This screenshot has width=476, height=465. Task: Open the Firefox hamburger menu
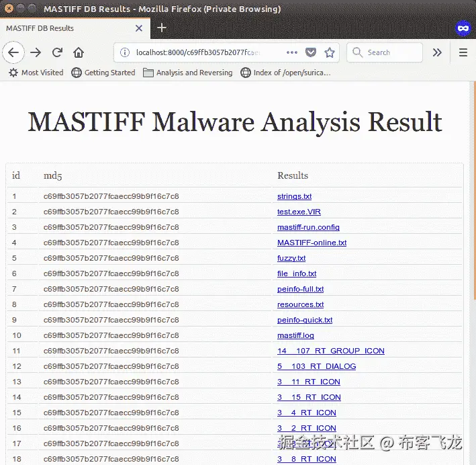(463, 52)
